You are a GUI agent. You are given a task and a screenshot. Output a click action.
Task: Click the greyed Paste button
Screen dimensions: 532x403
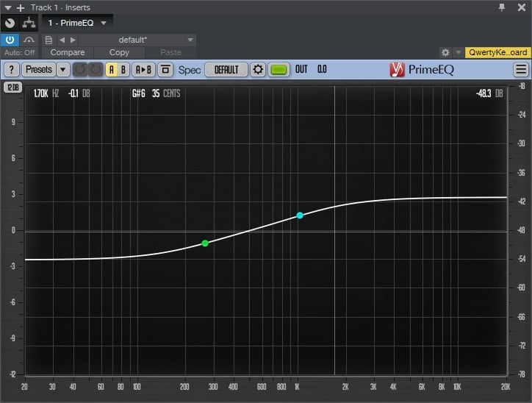coord(170,52)
